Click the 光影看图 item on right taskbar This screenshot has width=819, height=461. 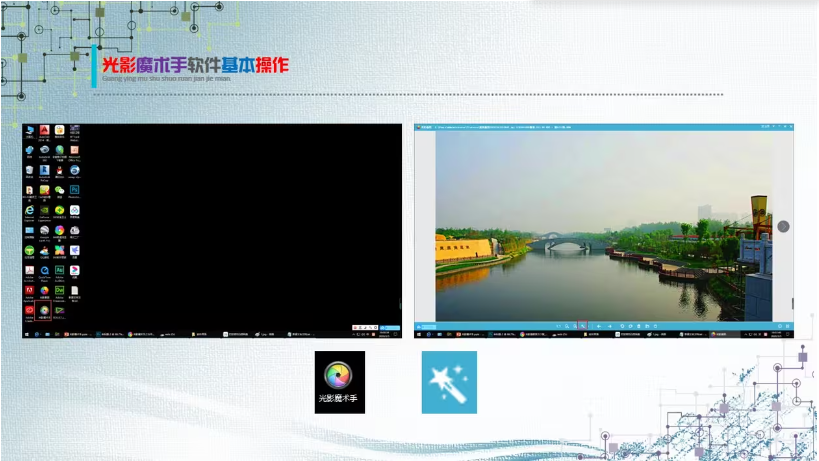(x=725, y=334)
